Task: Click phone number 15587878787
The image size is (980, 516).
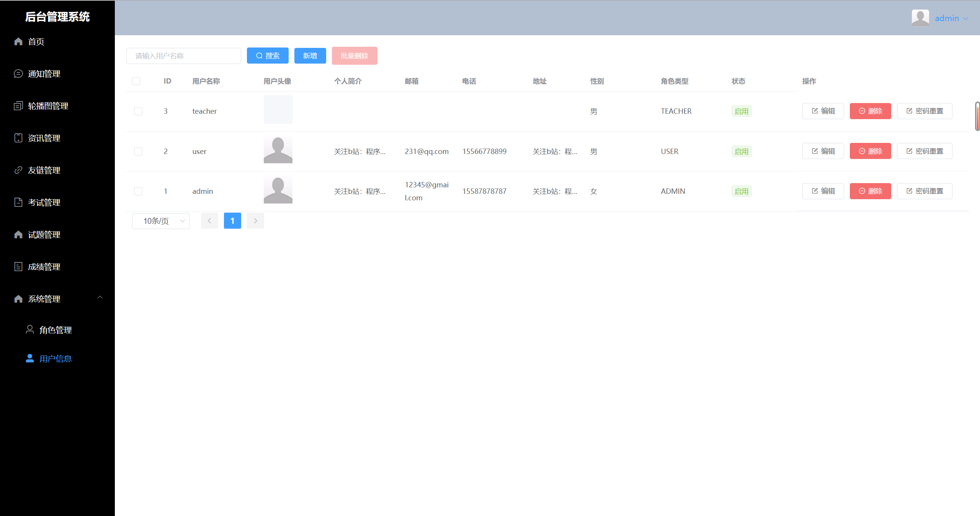Action: click(484, 191)
